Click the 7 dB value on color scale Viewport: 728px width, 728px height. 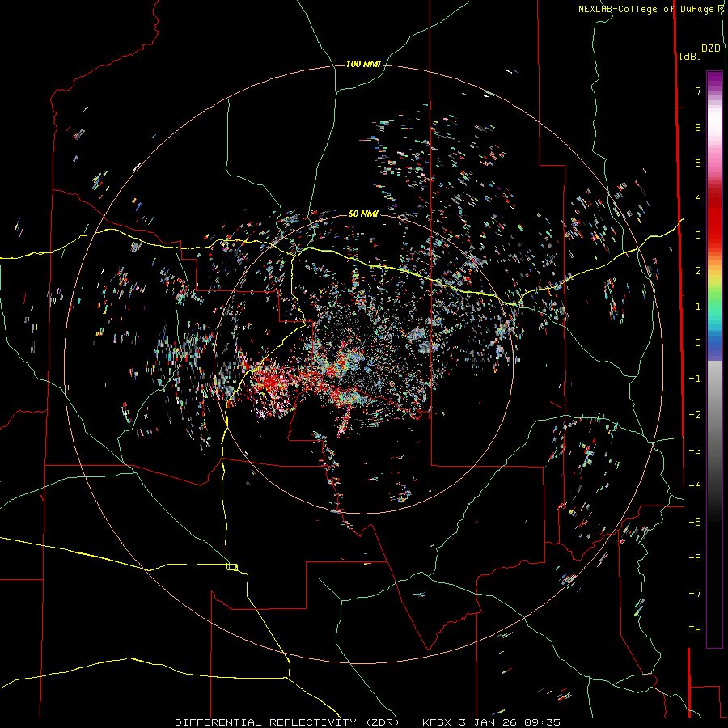pyautogui.click(x=698, y=91)
